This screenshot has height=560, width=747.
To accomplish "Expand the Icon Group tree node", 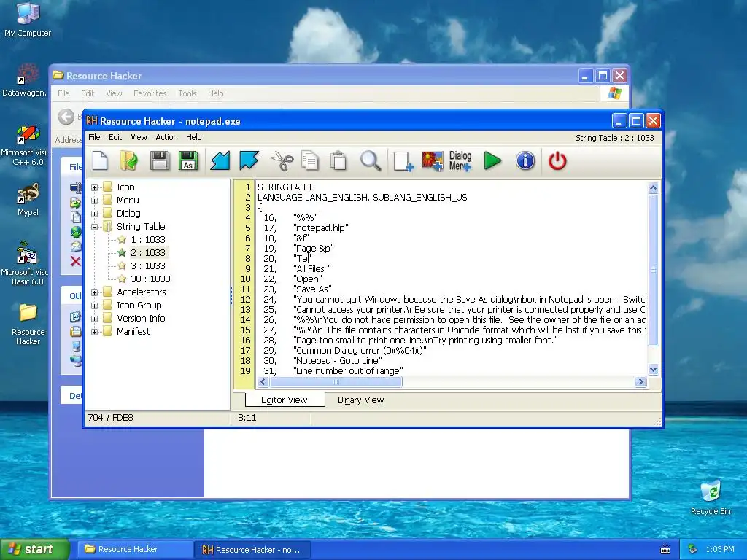I will pos(94,306).
